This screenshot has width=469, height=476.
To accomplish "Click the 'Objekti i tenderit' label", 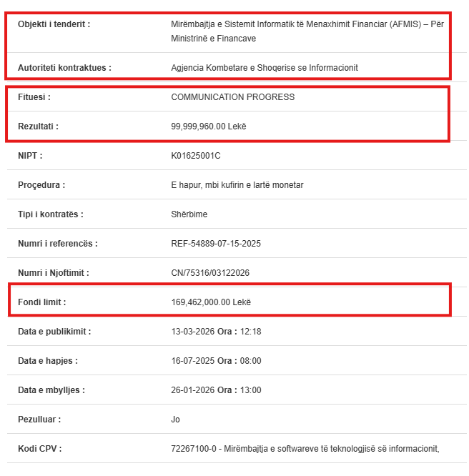I will (54, 24).
